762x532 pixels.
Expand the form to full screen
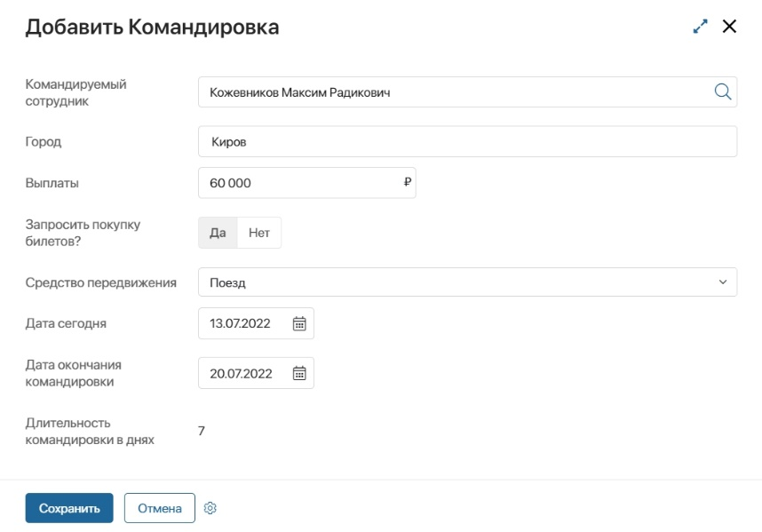tap(701, 27)
